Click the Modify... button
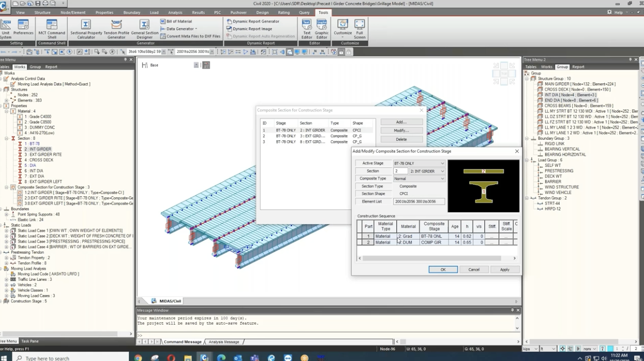Image resolution: width=644 pixels, height=361 pixels. pyautogui.click(x=401, y=130)
